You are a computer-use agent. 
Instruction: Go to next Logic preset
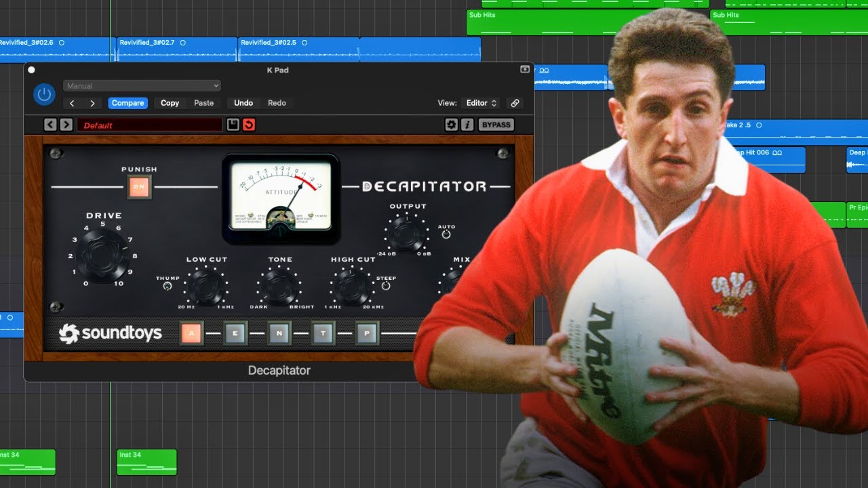[x=92, y=103]
